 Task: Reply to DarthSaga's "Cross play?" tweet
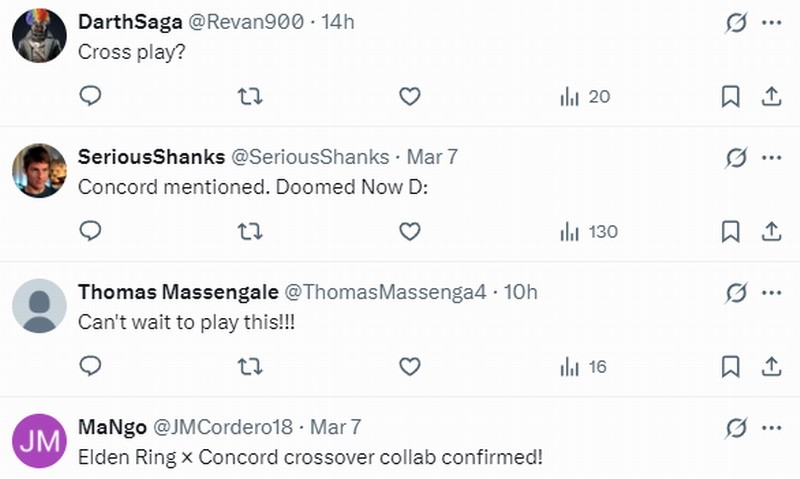[90, 96]
